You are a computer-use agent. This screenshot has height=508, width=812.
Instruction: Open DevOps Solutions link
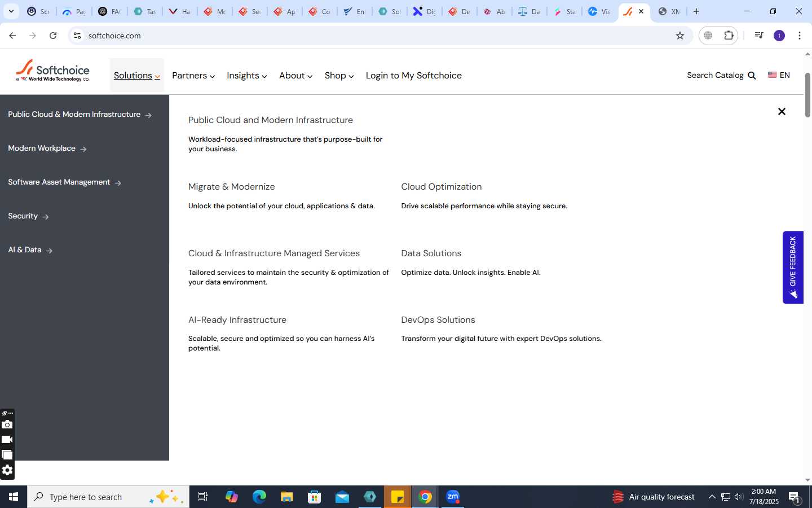coord(438,320)
